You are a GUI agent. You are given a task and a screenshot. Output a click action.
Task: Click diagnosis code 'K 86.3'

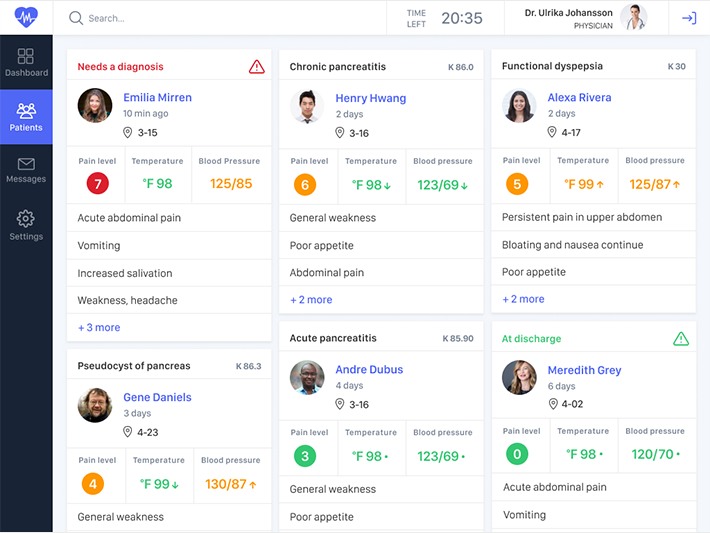click(249, 366)
